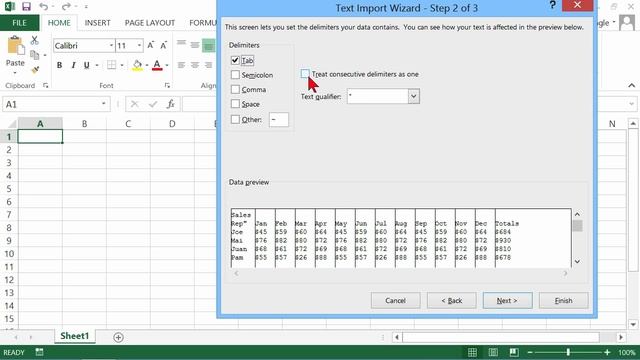Screen dimensions: 640x360
Task: Open the Name Box dropdown arrow
Action: [104, 104]
